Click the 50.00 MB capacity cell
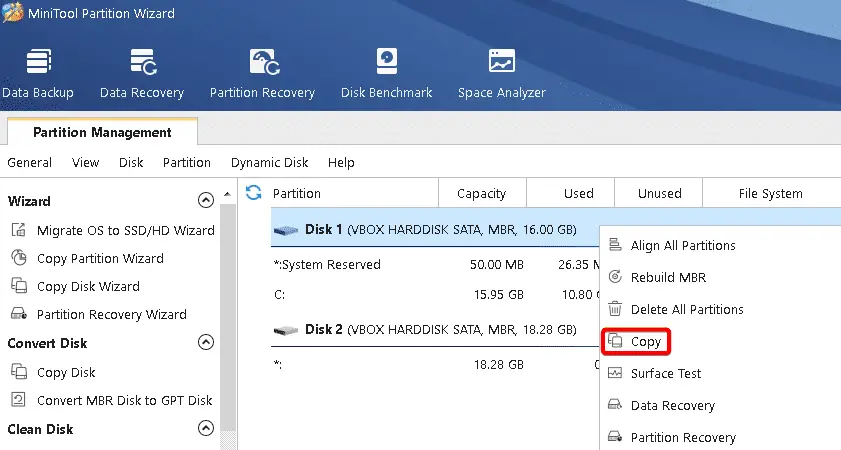The width and height of the screenshot is (841, 450). (497, 264)
